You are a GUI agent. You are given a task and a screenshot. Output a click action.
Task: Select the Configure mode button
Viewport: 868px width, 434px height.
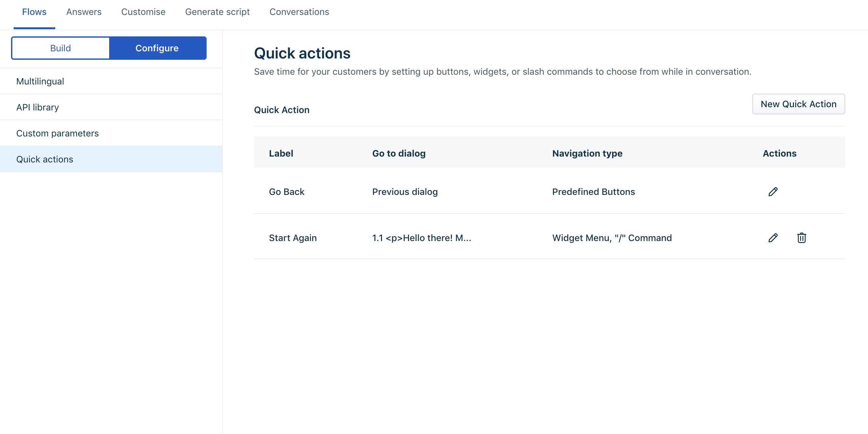(157, 48)
